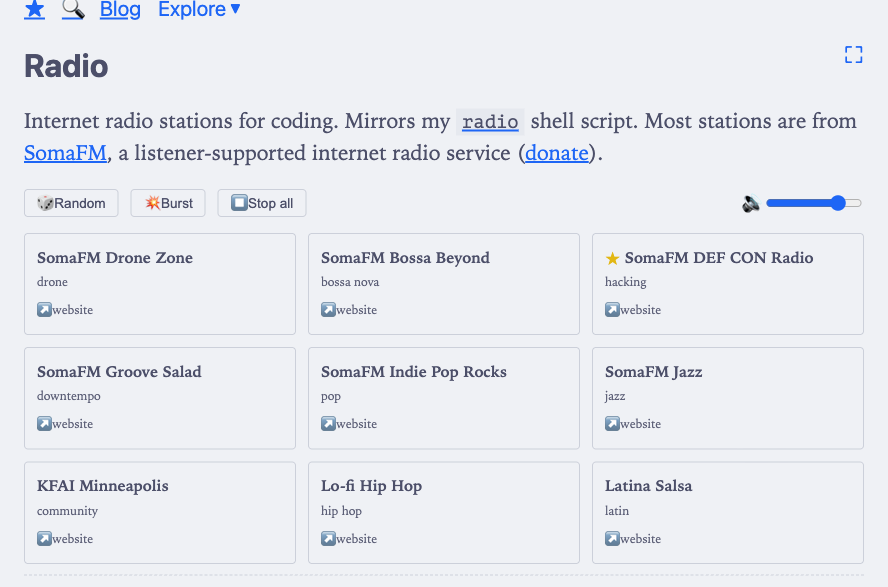
Task: Open website link for SomaFM Indie Pop Rocks
Action: (349, 423)
